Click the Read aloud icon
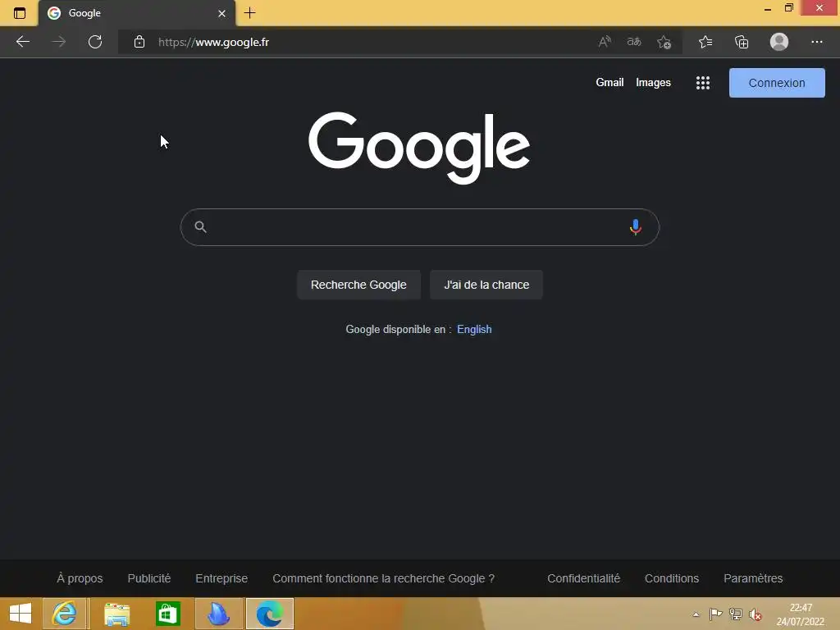This screenshot has height=630, width=840. click(605, 42)
